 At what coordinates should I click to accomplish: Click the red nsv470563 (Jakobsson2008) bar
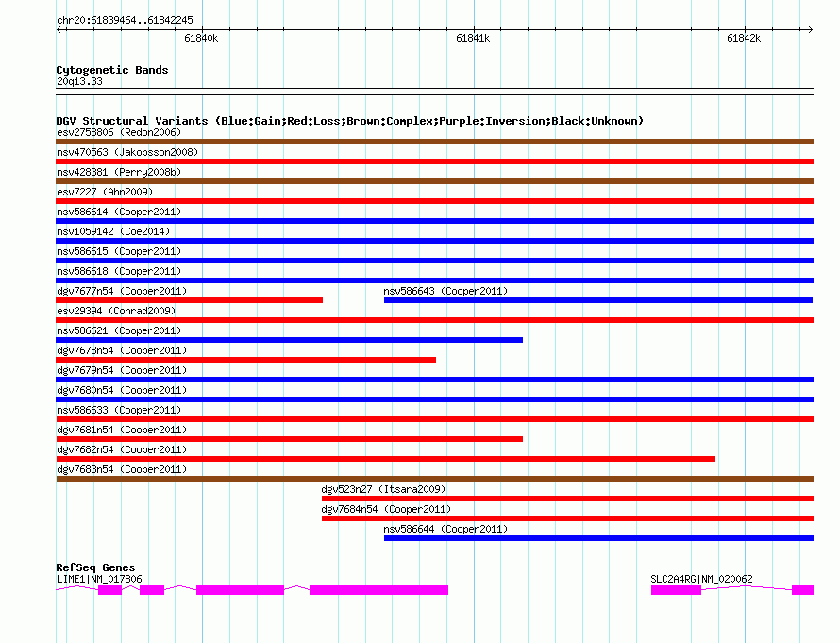tap(434, 161)
